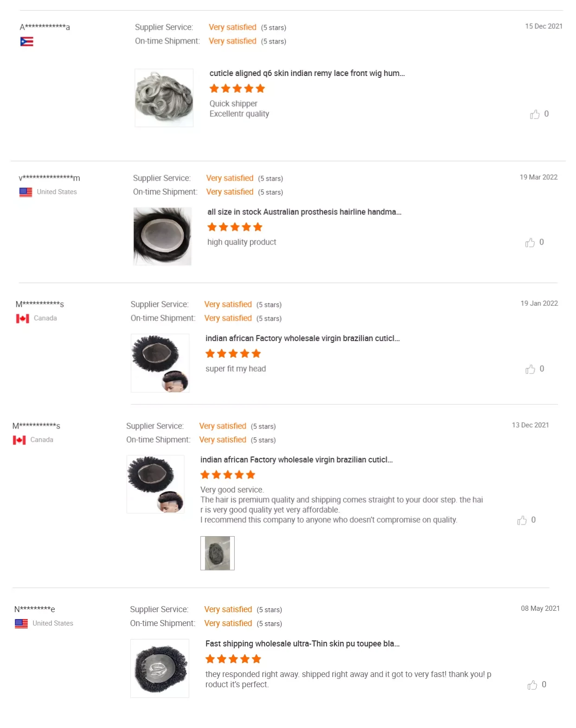Open the Australian prosthesis hairline product image
Image resolution: width=576 pixels, height=728 pixels.
coord(162,236)
